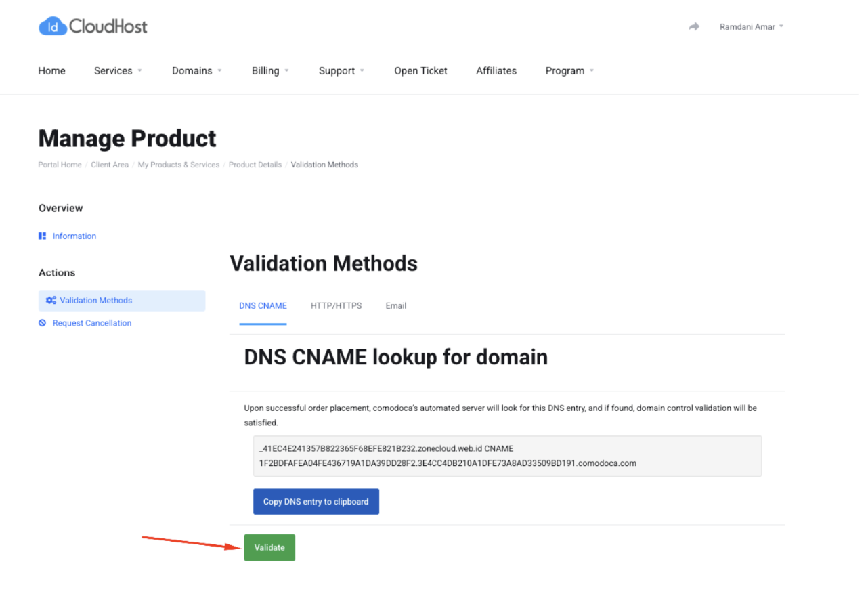Expand the Domains menu

[x=197, y=71]
